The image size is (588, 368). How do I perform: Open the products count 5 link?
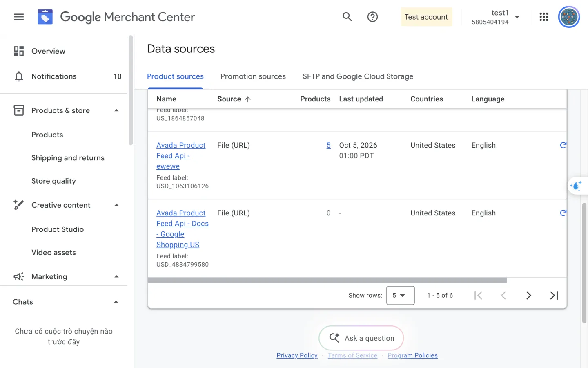pos(329,145)
